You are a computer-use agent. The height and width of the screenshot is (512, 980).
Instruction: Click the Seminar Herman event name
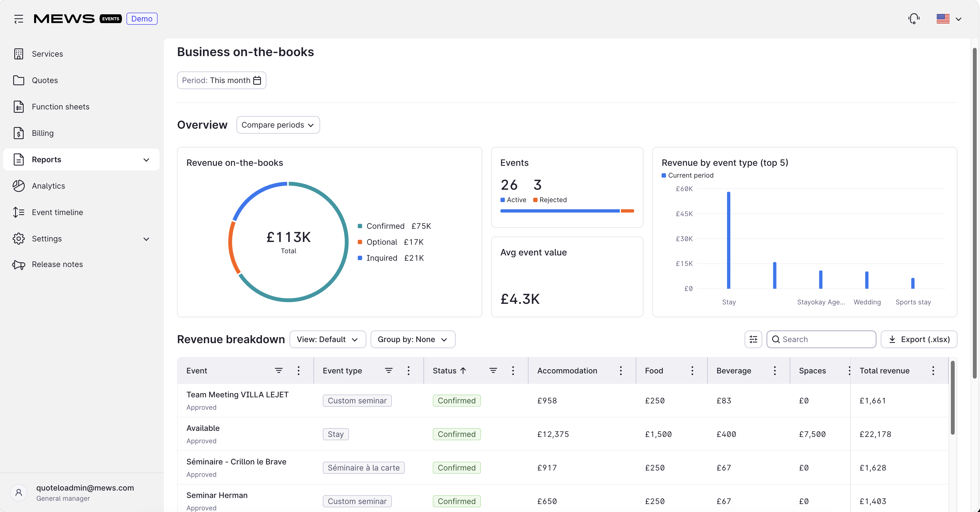point(217,495)
